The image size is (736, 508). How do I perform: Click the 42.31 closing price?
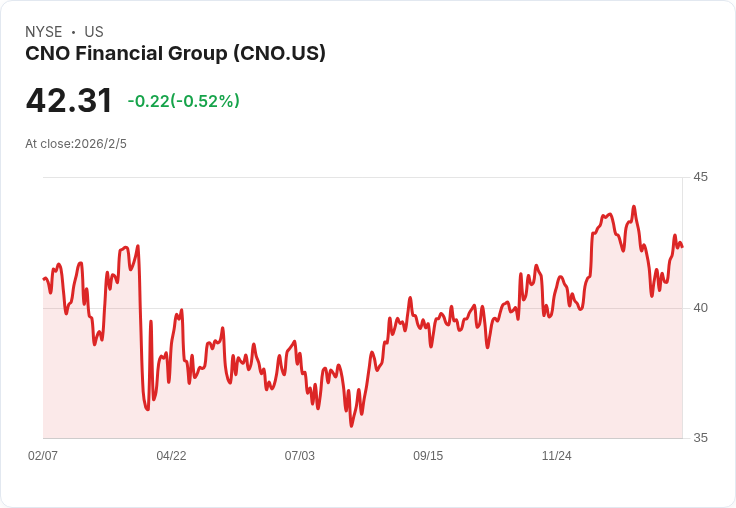coord(69,101)
